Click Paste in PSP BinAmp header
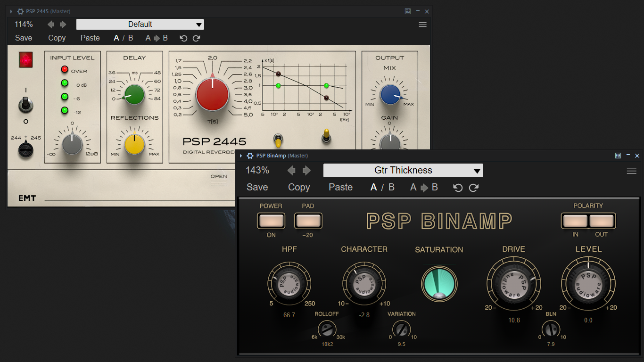The height and width of the screenshot is (362, 644). click(340, 187)
